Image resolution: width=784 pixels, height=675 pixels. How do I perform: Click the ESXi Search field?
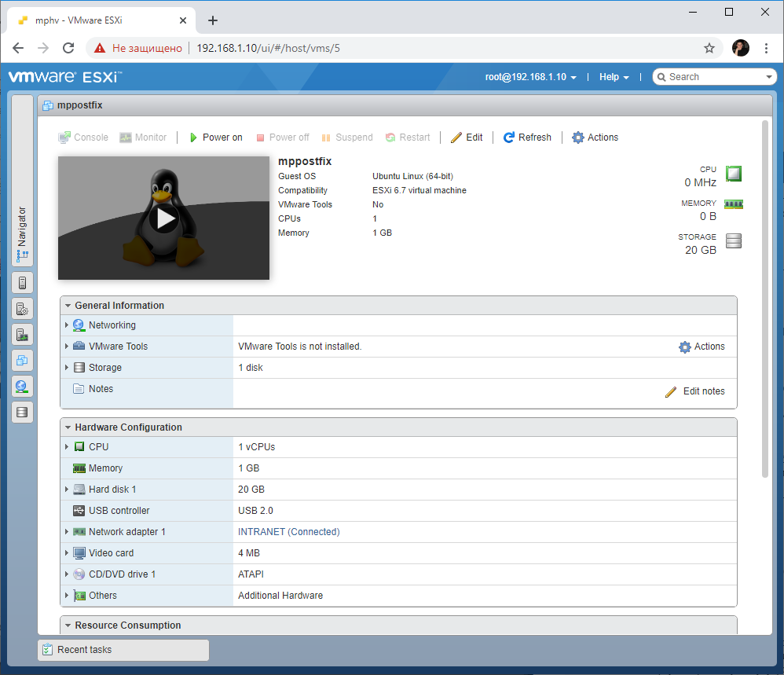coord(713,77)
